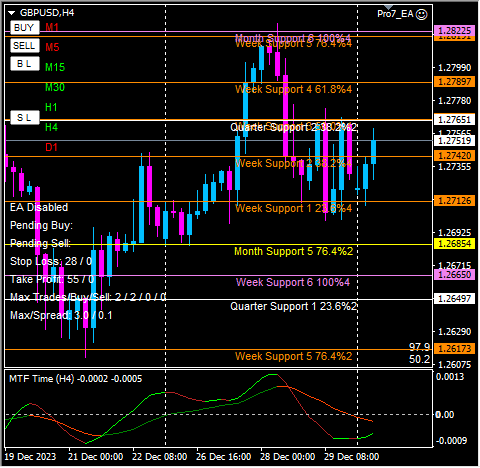The image size is (480, 468).
Task: Click the 1.26497 white price tag
Action: (455, 299)
